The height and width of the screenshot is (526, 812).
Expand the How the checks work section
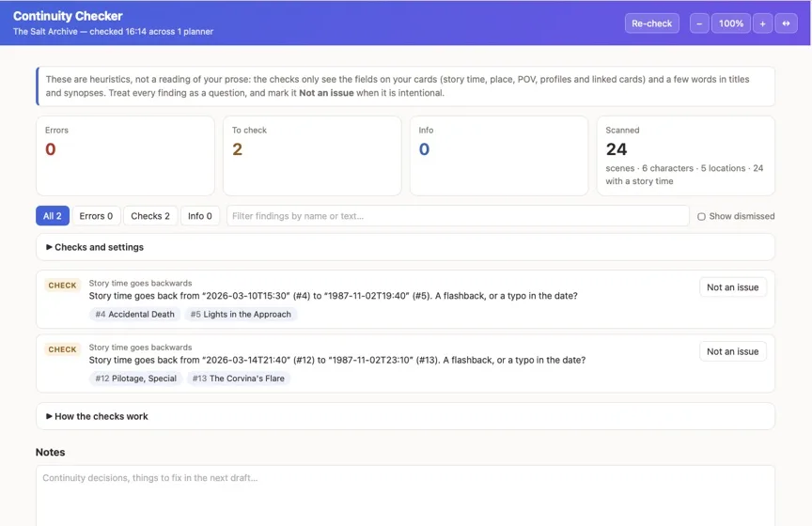(405, 416)
